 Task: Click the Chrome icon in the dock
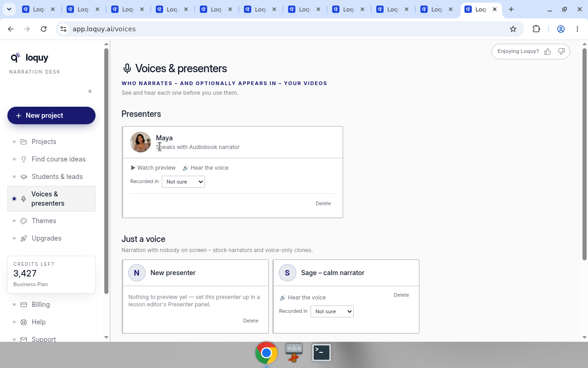pos(266,353)
